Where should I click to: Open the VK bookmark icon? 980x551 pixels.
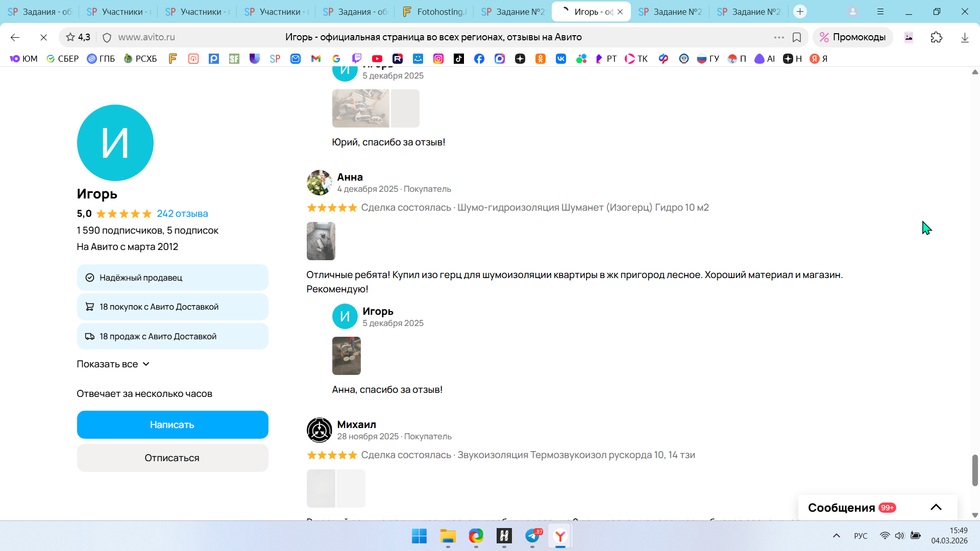tap(561, 59)
